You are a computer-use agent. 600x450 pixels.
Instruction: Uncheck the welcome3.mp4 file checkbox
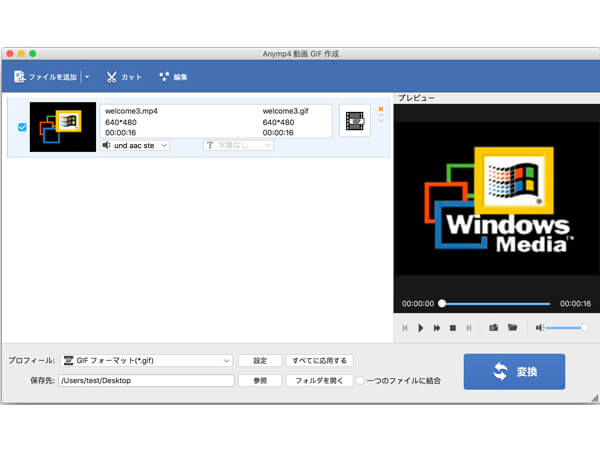coord(22,127)
